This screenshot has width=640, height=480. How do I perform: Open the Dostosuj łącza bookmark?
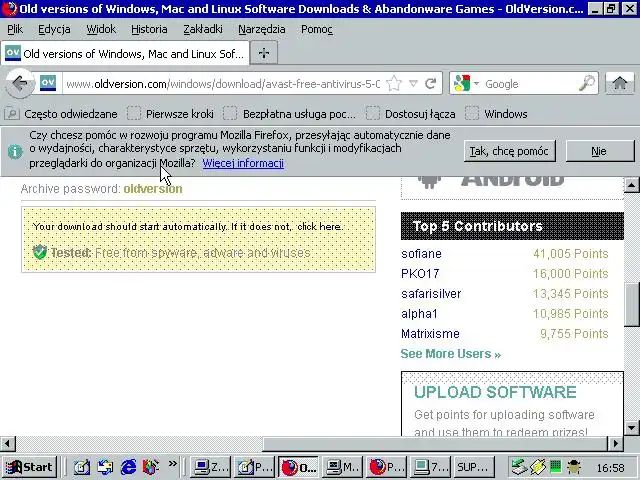[411, 113]
